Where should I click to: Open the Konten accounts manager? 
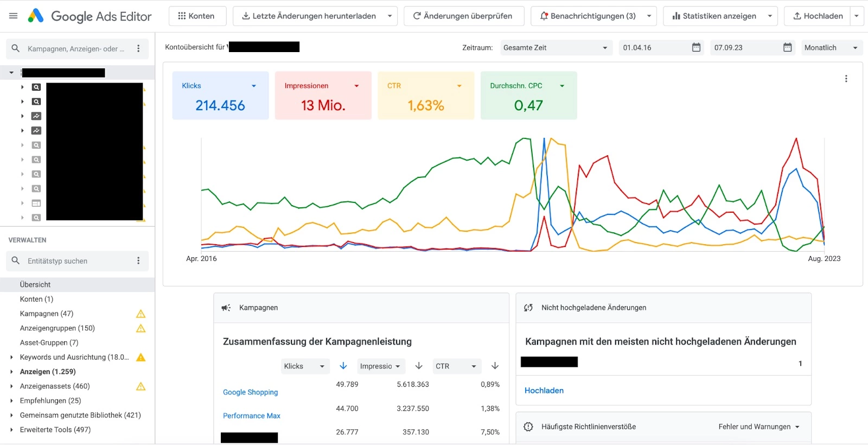click(196, 16)
